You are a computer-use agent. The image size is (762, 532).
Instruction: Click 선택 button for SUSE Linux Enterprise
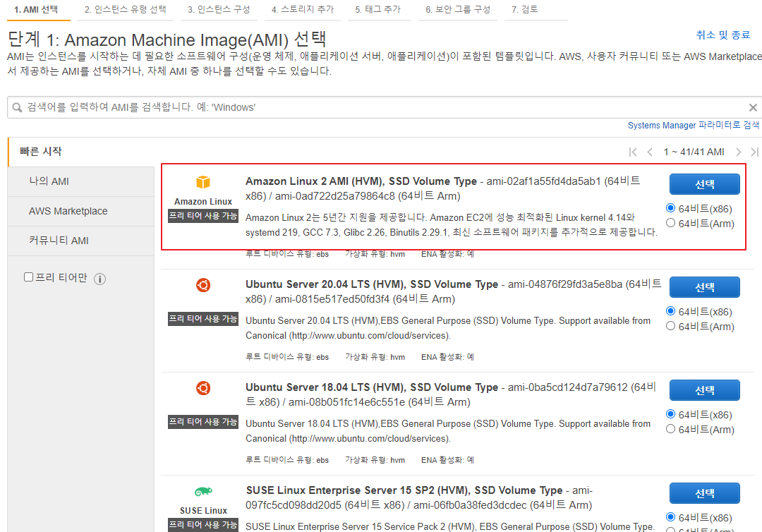pos(705,494)
